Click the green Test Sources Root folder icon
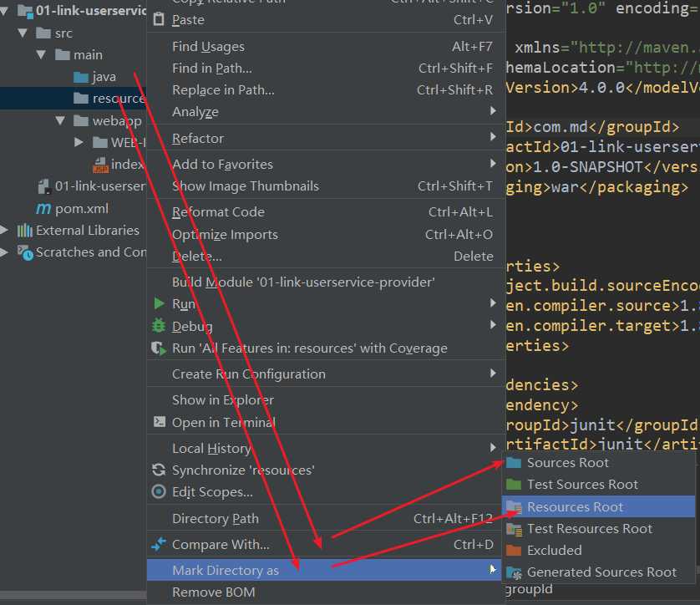Viewport: 700px width, 605px height. [514, 484]
